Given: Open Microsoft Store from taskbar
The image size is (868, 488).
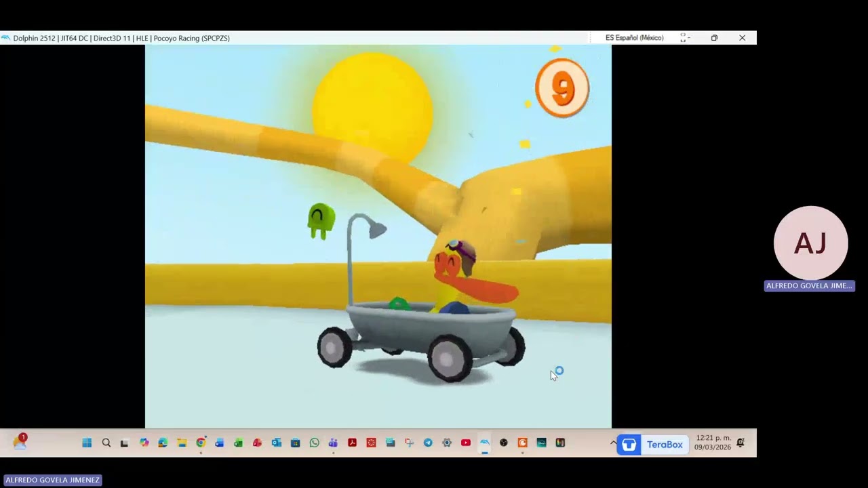Looking at the screenshot, I should coord(295,443).
